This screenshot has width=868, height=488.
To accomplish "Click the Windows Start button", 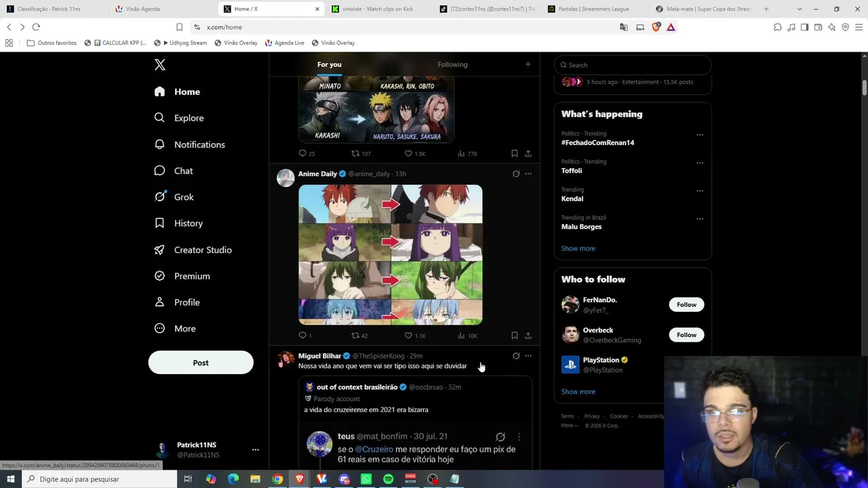I will [11, 479].
